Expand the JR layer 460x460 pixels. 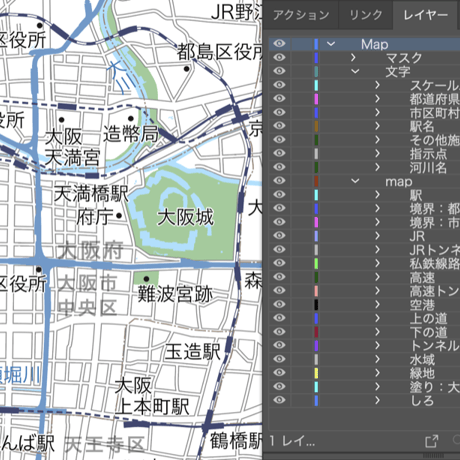pos(377,236)
